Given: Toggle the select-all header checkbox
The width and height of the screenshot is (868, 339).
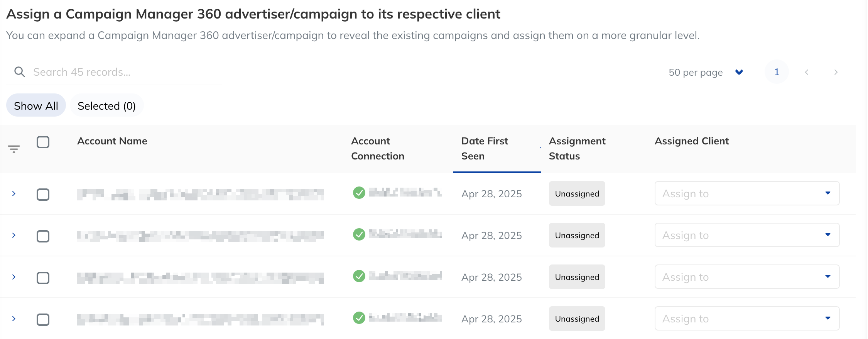Looking at the screenshot, I should point(43,142).
